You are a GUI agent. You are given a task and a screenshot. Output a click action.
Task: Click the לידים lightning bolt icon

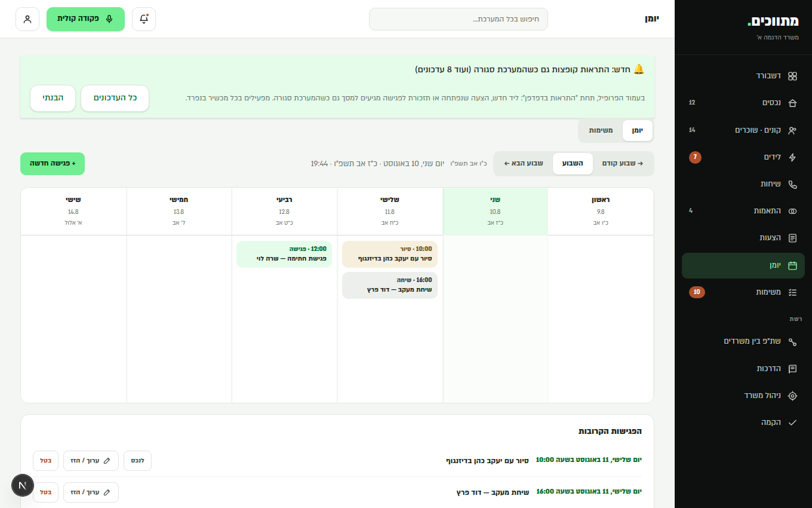(792, 157)
